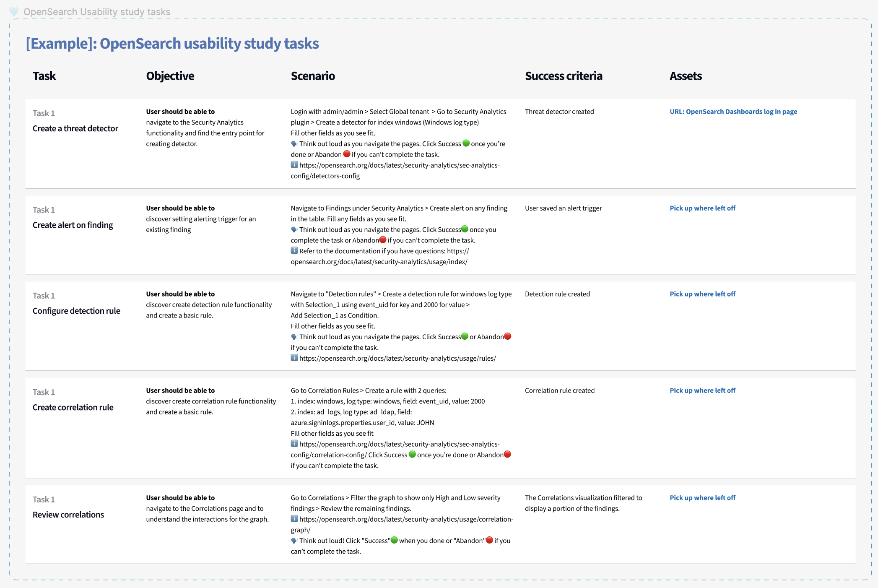Select the Review correlations task title
This screenshot has height=588, width=878.
coord(68,515)
